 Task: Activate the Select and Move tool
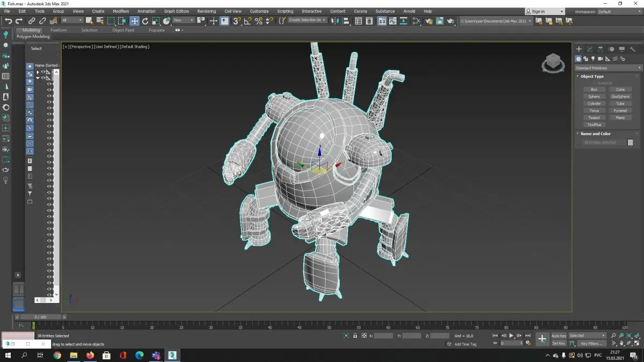pos(134,21)
